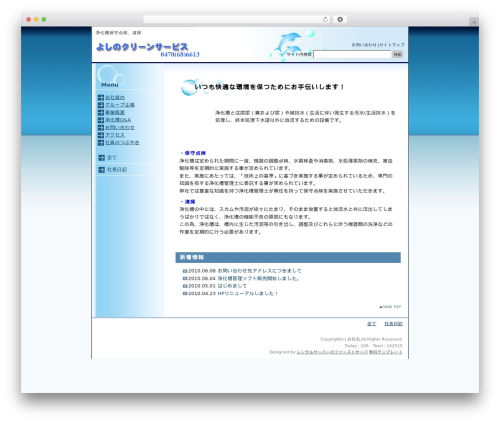Click bullet icon before 2010.05.01 news
Image resolution: width=500 pixels, height=423 pixels.
point(185,286)
